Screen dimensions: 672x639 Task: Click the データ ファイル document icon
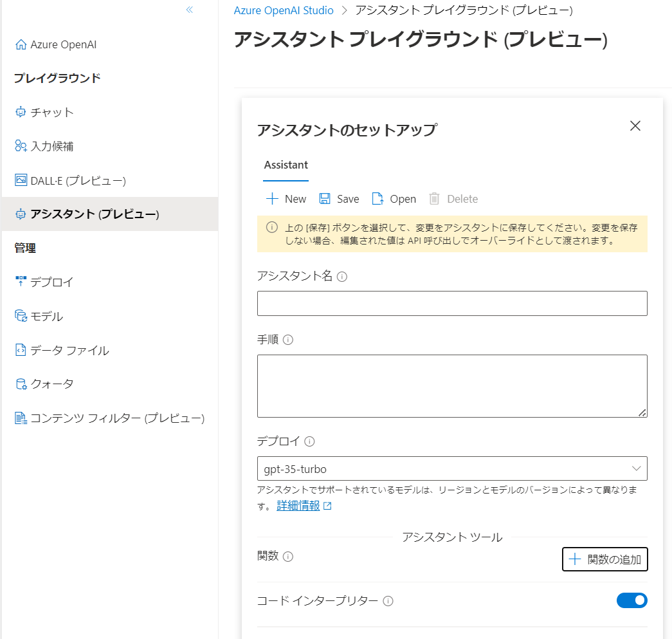click(x=21, y=350)
